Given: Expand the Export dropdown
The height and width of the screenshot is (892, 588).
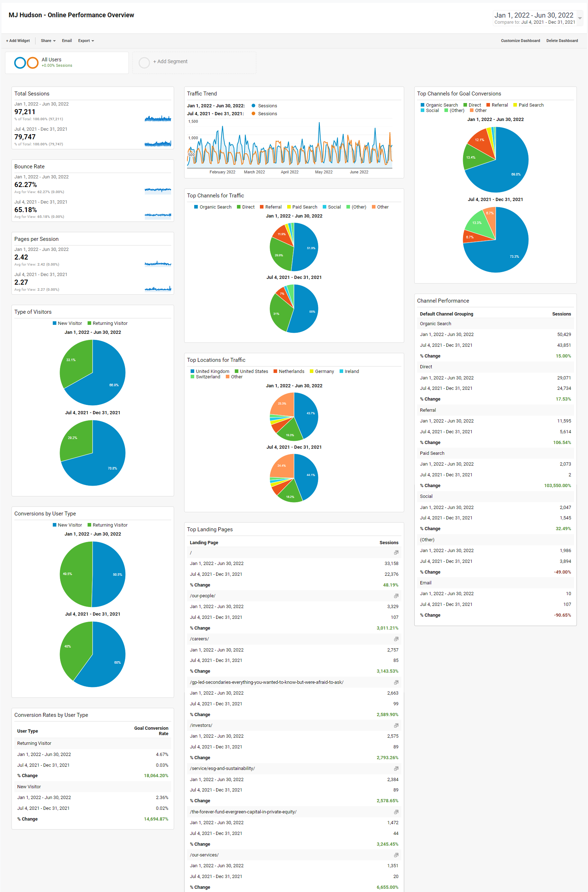Looking at the screenshot, I should click(85, 41).
